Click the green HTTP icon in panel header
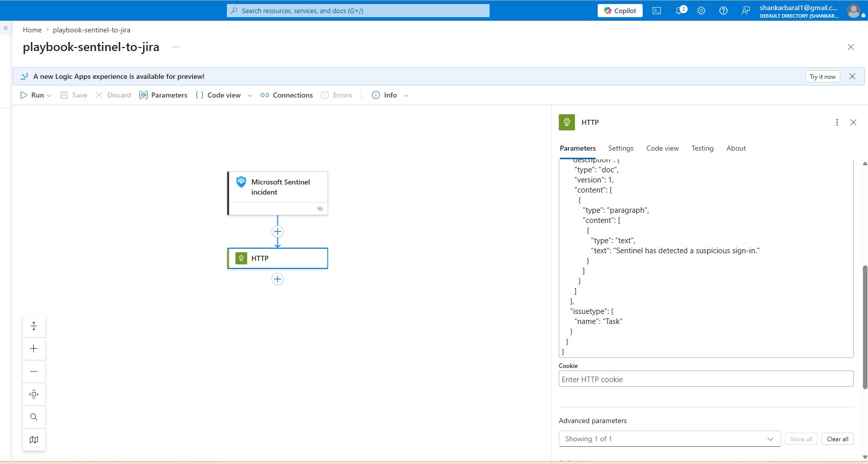 567,122
